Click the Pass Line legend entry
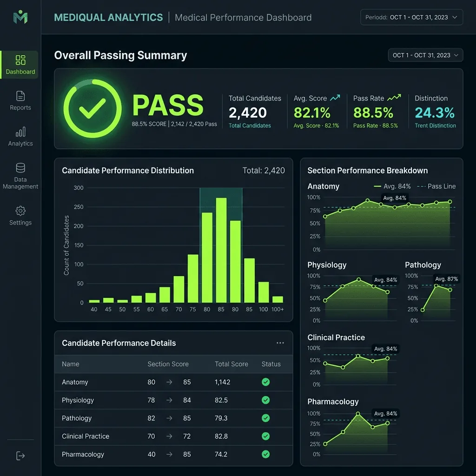Image resolution: width=476 pixels, height=476 pixels. pos(436,186)
